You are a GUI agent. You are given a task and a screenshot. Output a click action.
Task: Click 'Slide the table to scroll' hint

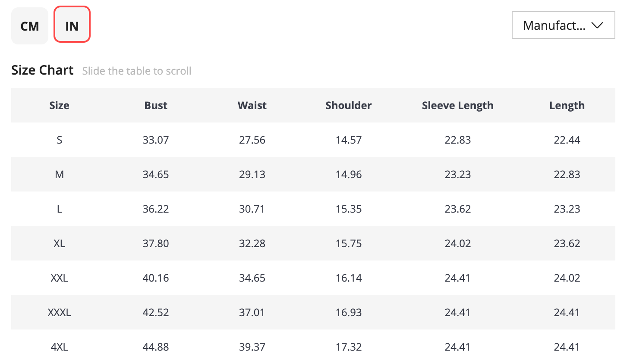tap(136, 71)
